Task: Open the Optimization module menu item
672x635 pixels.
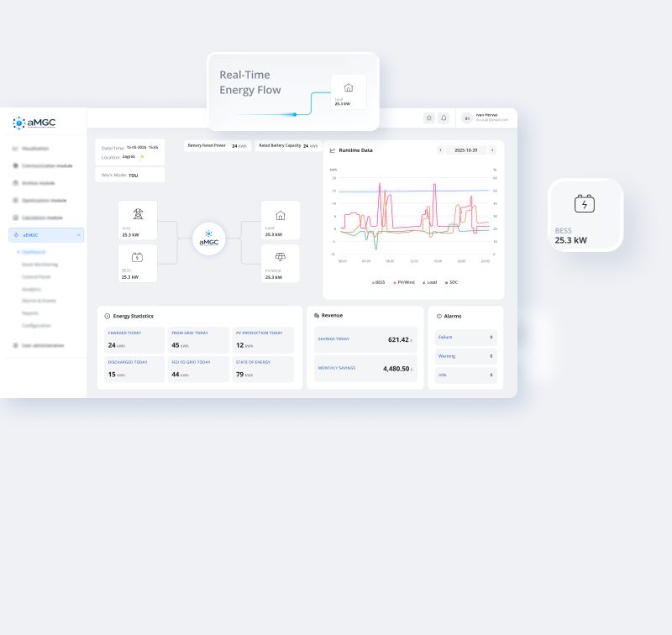Action: click(39, 201)
